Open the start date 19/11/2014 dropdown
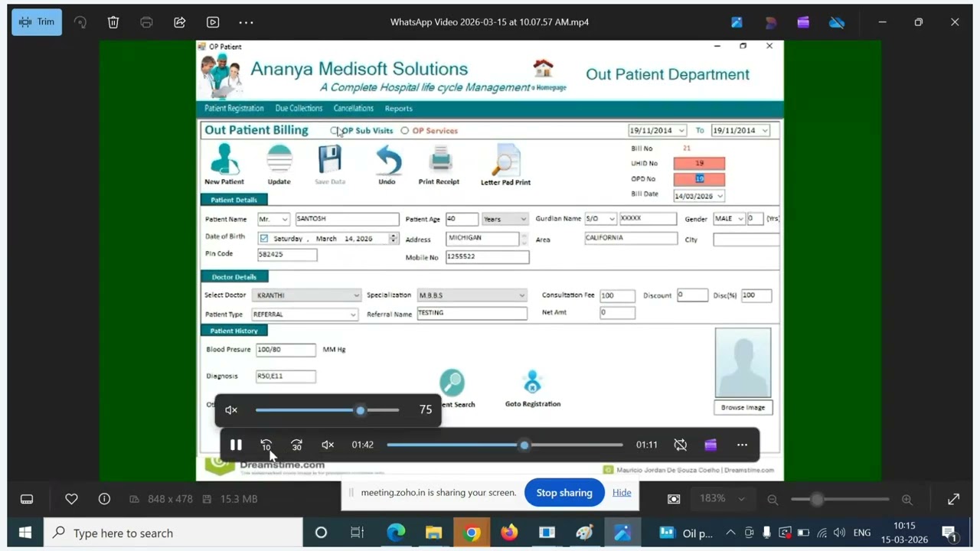Viewport: 980px width, 551px height. 681,131
